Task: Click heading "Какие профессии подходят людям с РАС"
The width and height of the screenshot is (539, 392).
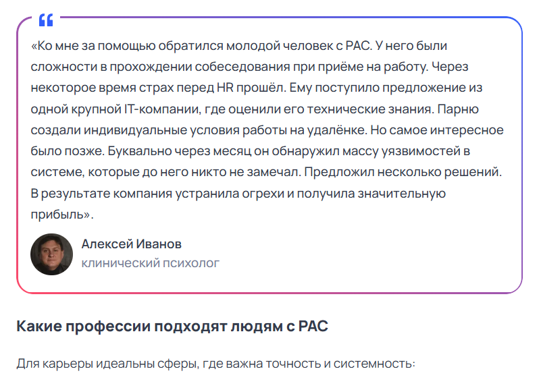Action: point(172,327)
